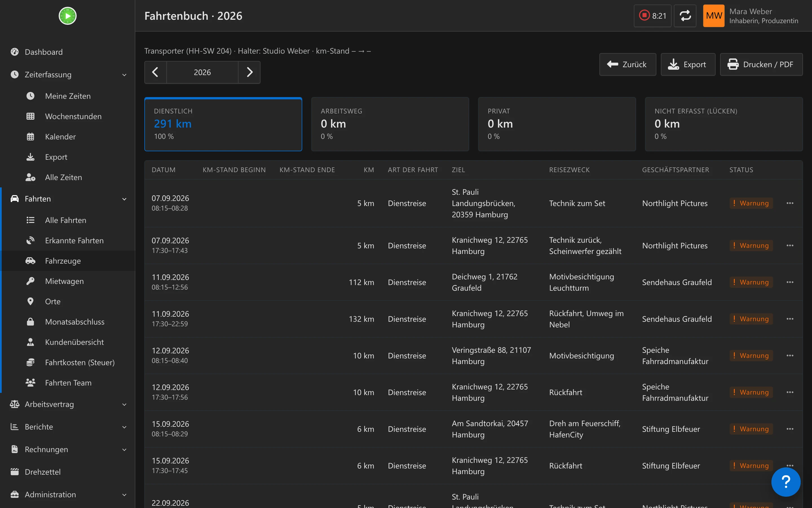Open row menu for 11.09.2026 08:15 trip

tap(790, 282)
